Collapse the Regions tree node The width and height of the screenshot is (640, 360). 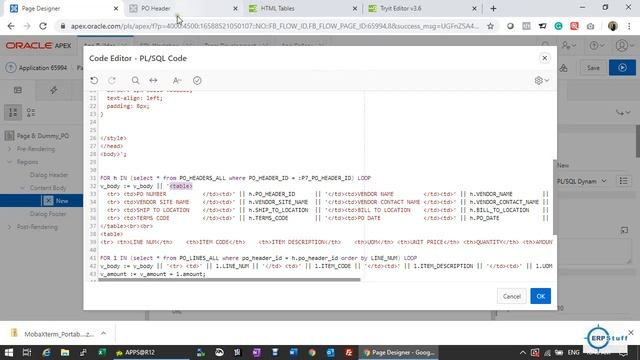point(10,162)
